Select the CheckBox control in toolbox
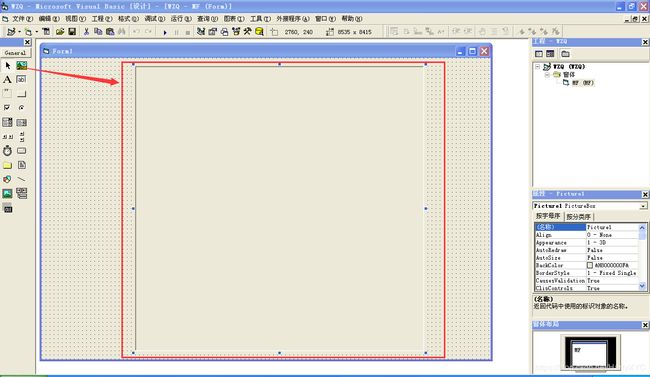This screenshot has height=377, width=650. point(7,108)
